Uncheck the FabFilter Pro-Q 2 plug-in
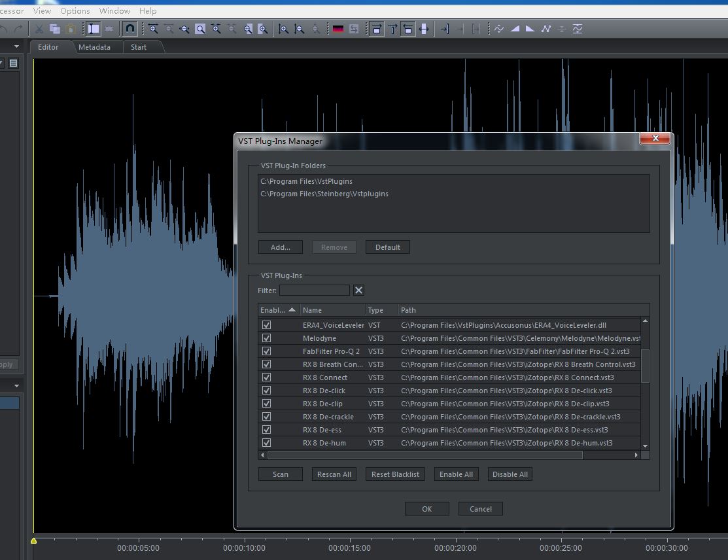728x560 pixels. click(266, 351)
